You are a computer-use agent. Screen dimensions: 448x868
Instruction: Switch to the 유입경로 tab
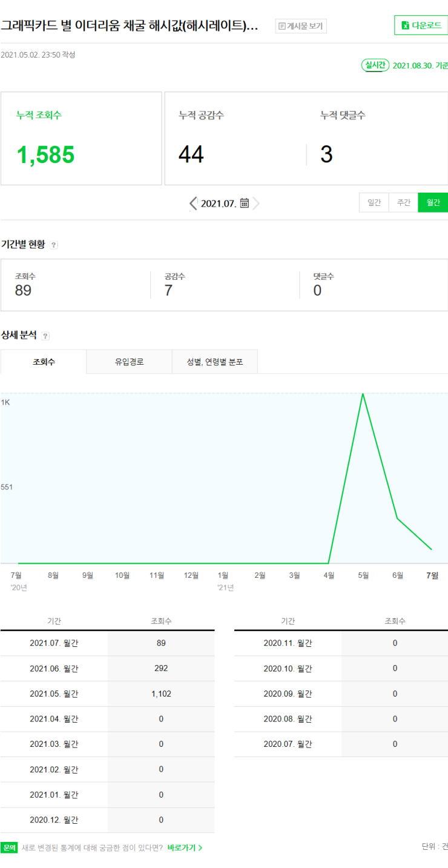130,362
